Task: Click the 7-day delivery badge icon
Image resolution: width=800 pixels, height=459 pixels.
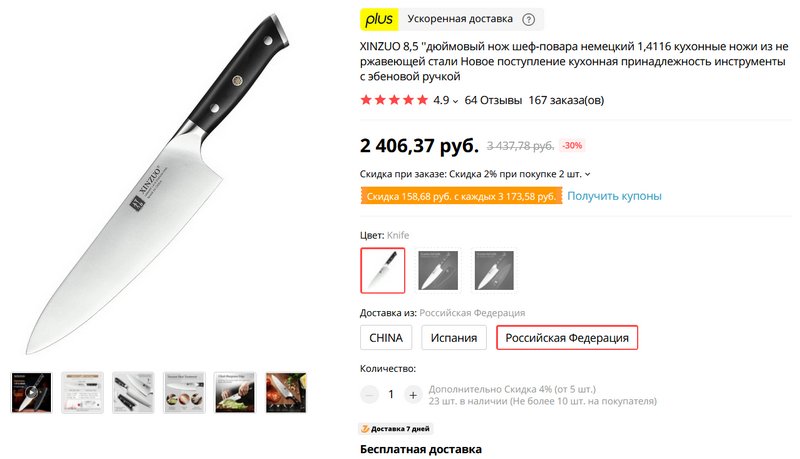Action: point(365,429)
